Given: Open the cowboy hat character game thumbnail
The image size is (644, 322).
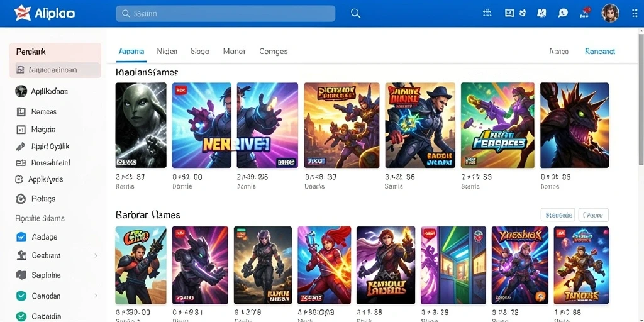Looking at the screenshot, I should point(420,125).
